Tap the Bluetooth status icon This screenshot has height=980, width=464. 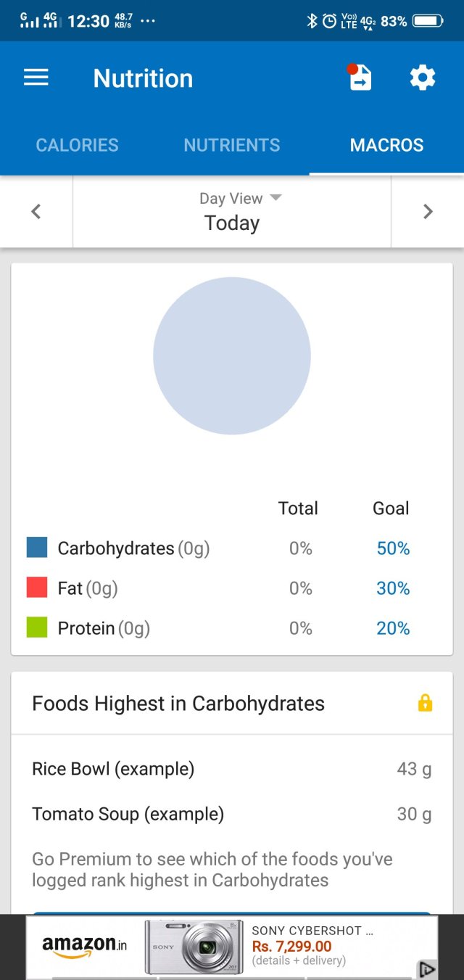tap(312, 21)
